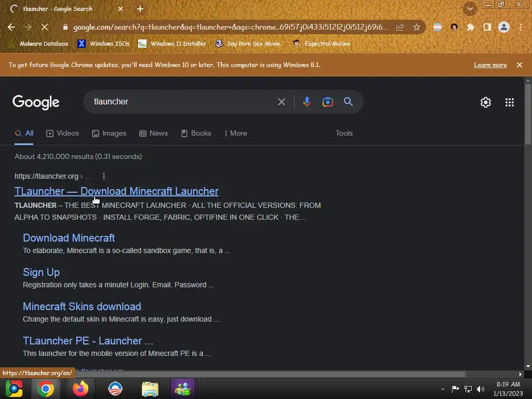Viewport: 532px width, 399px height.
Task: Open Windows 11 Installer bookmark
Action: [172, 44]
